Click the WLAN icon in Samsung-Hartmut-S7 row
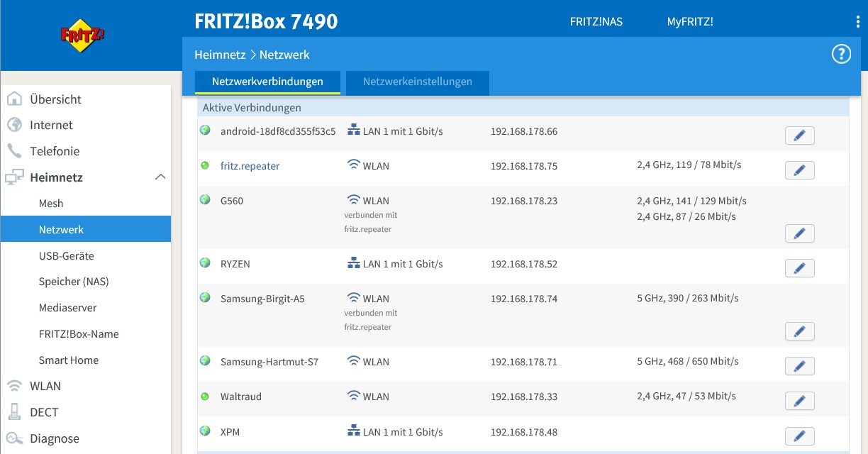 point(353,361)
